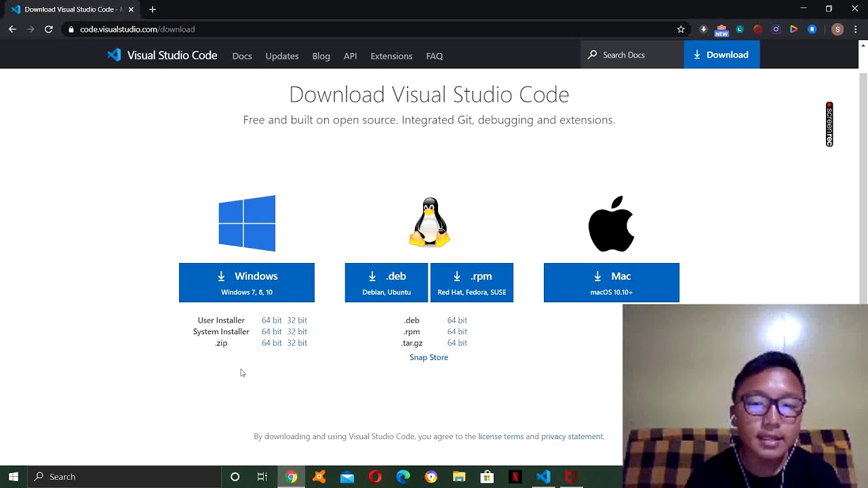Go to the Blog page
This screenshot has height=488, width=868.
coord(321,56)
